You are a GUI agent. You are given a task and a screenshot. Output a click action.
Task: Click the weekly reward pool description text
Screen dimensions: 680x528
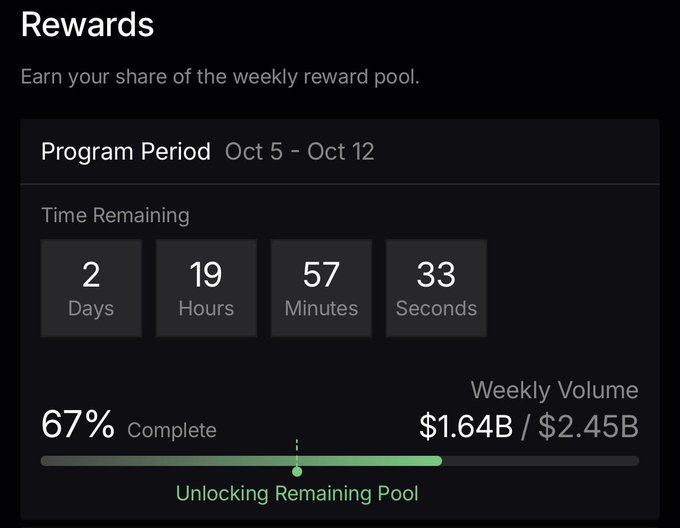220,77
